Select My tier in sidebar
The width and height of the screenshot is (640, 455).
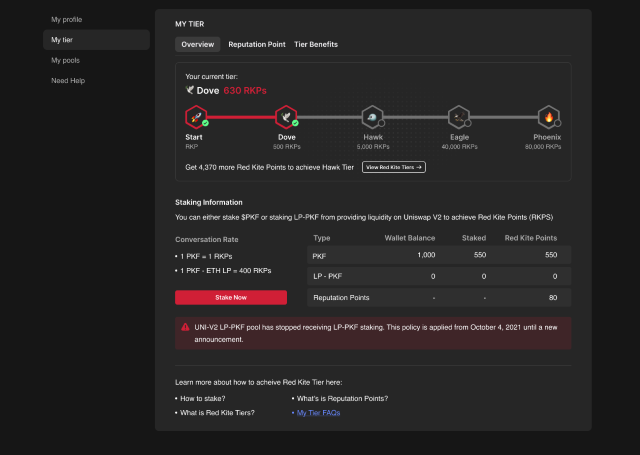[96, 40]
